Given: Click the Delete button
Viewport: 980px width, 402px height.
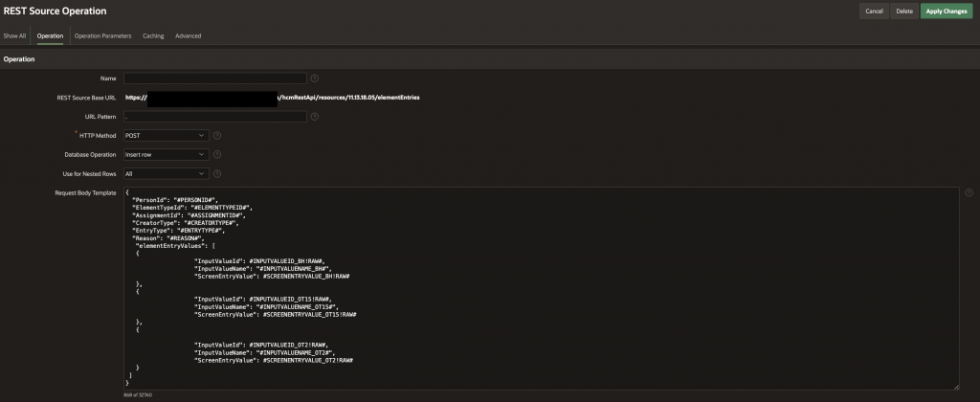Looking at the screenshot, I should [903, 11].
